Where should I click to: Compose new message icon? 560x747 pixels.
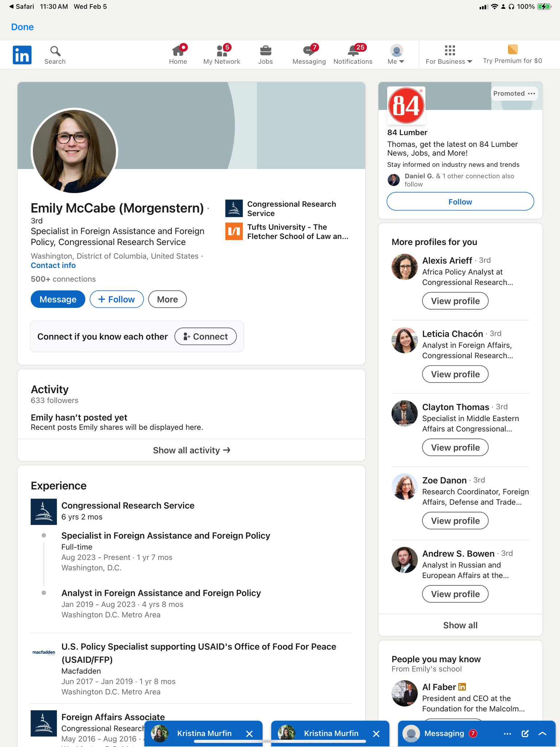[525, 734]
